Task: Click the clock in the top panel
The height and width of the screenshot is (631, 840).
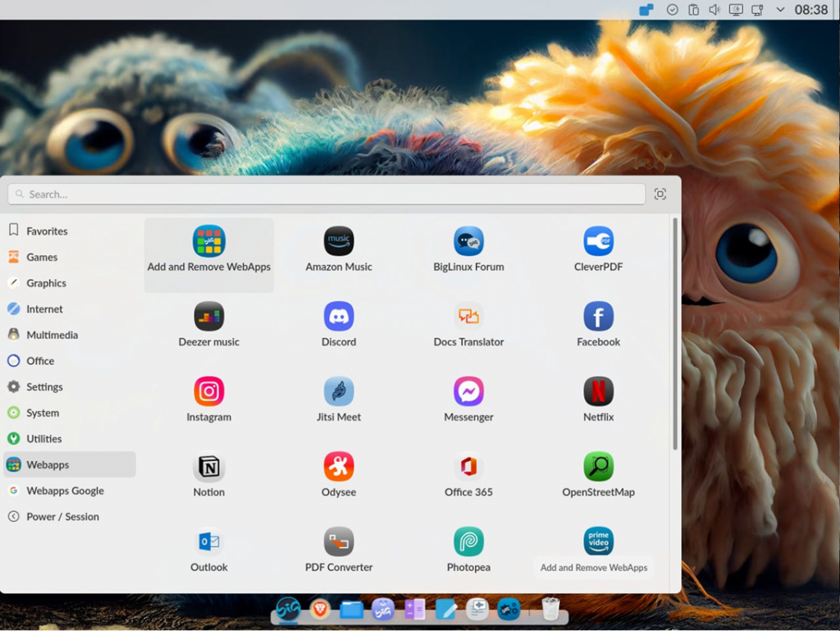Action: click(811, 10)
